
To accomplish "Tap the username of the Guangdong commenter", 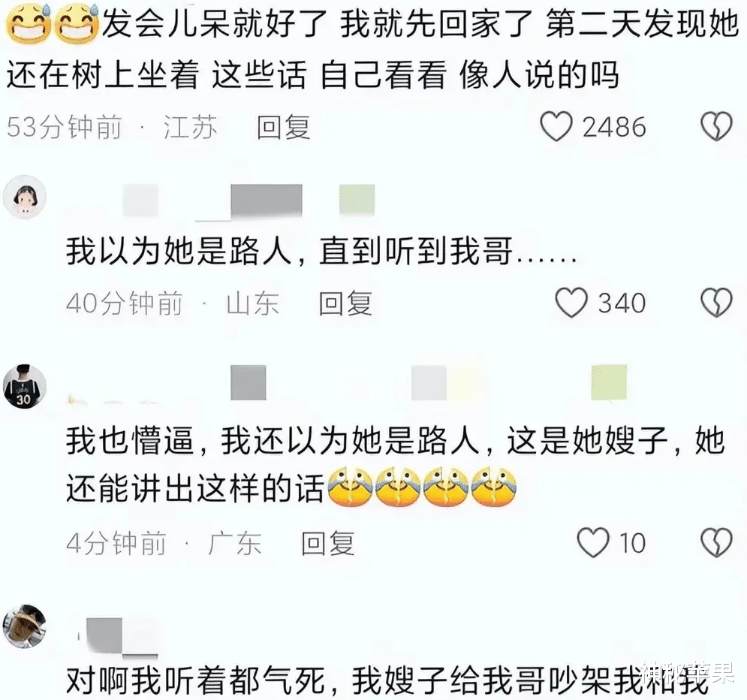I will 348,384.
